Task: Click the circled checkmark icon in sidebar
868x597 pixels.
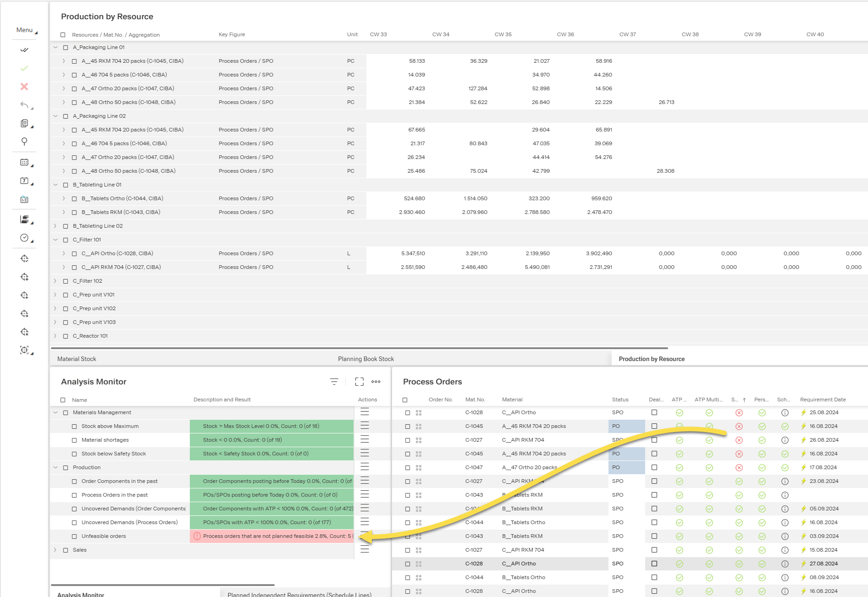Action: [x=24, y=238]
